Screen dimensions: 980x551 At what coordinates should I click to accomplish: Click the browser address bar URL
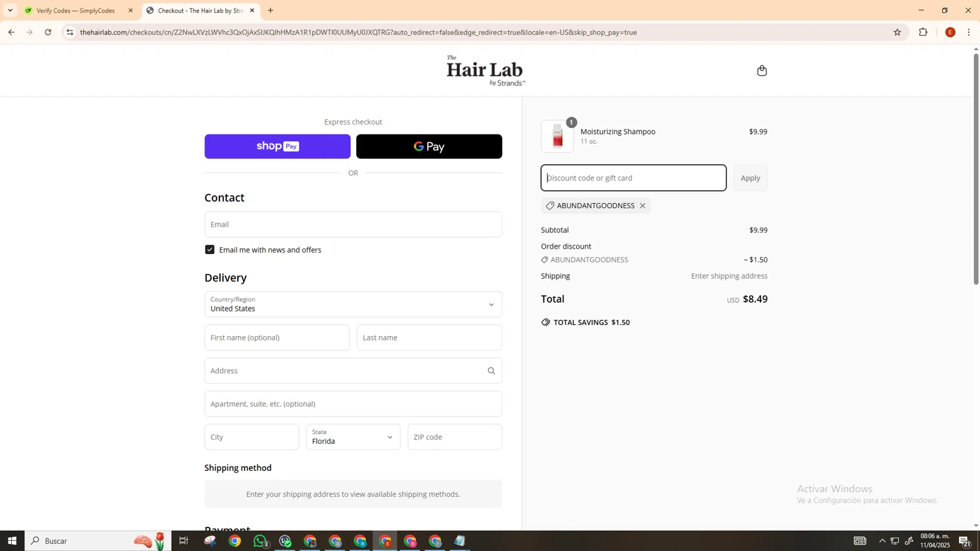358,32
